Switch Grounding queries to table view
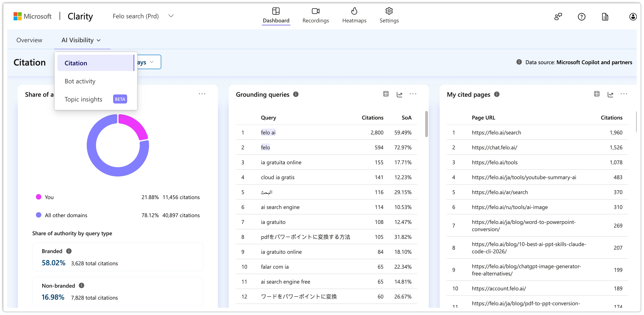The height and width of the screenshot is (315, 644). [386, 94]
